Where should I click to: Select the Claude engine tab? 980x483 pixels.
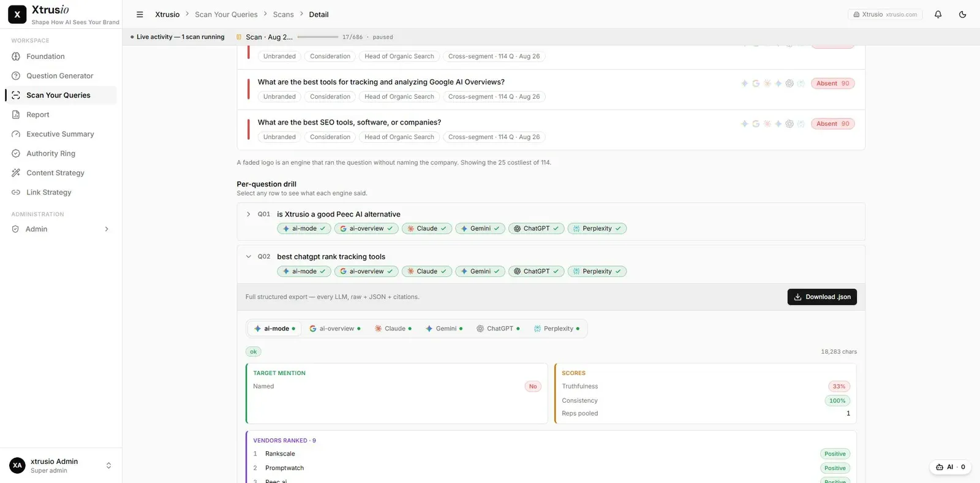coord(393,329)
